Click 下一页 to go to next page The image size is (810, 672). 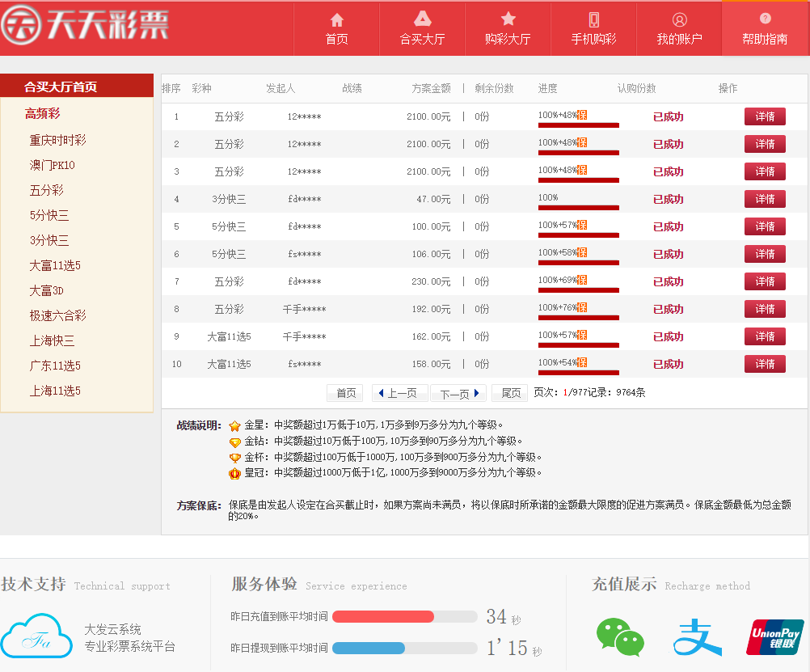(458, 394)
